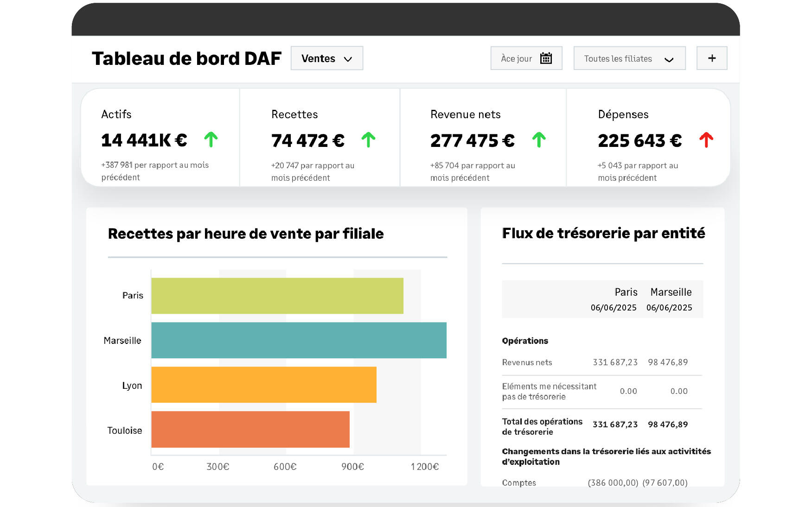The image size is (812, 507).
Task: Click the plus add button
Action: 712,58
